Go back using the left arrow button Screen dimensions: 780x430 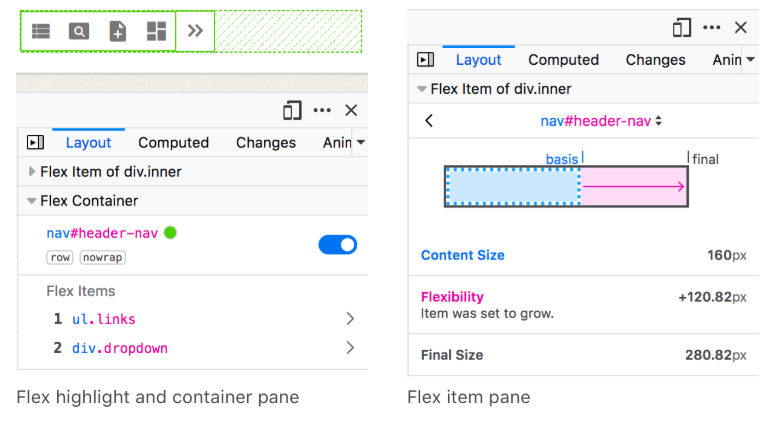[x=430, y=121]
